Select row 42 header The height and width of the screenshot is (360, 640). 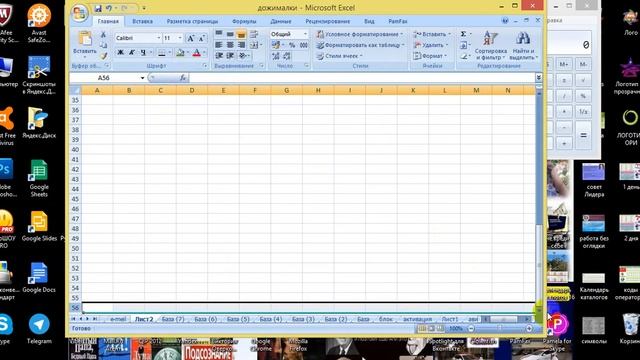75,169
